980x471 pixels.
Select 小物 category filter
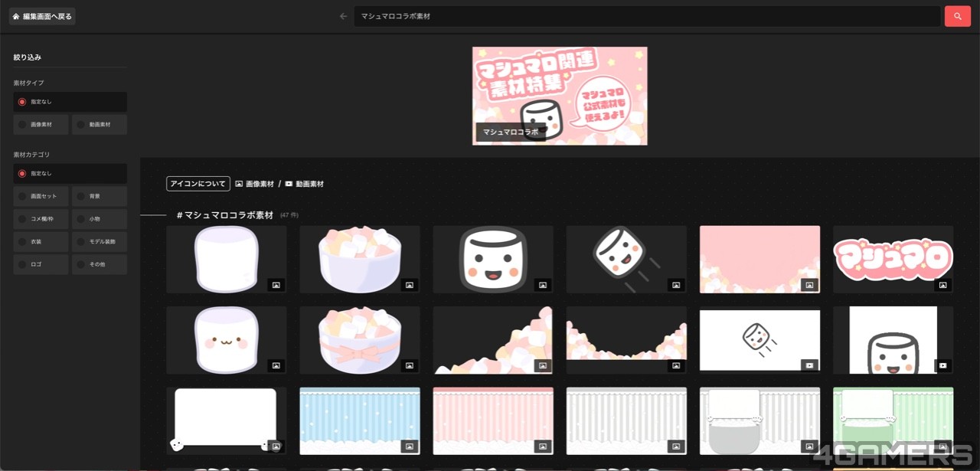point(100,219)
